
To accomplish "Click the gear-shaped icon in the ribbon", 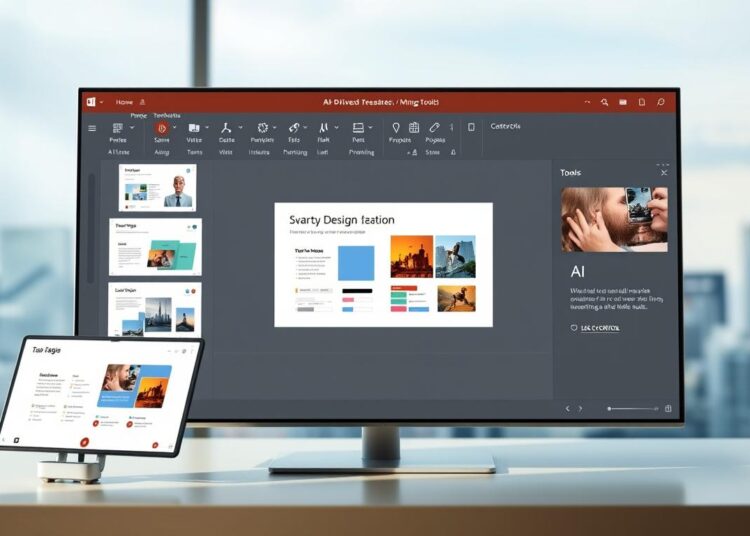I will pos(263,128).
